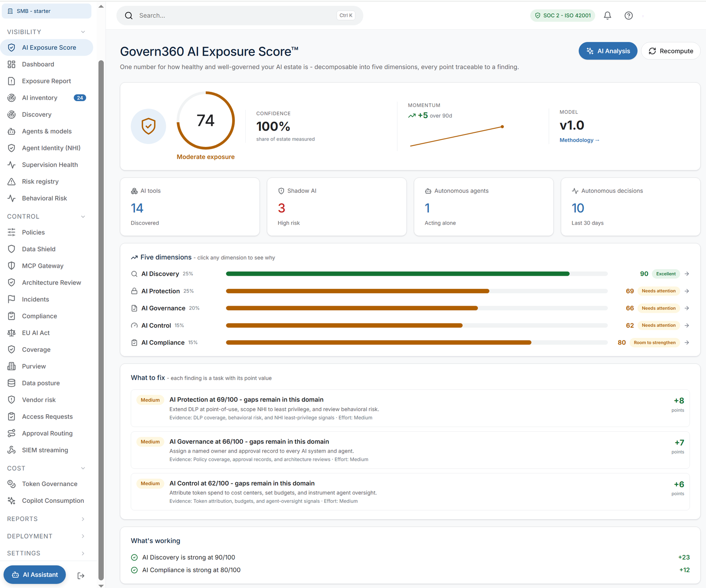Open AI inventory in sidebar

coord(46,98)
